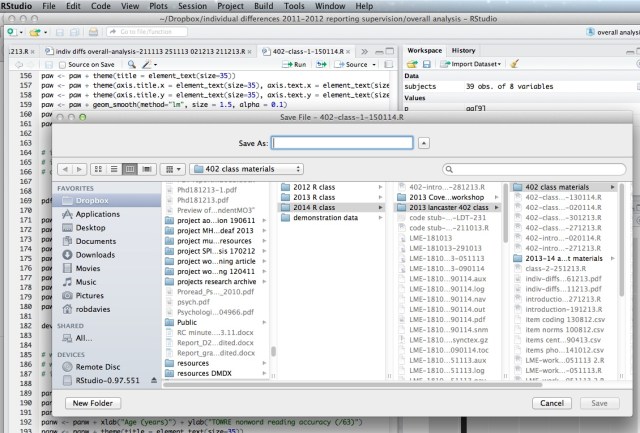Click the new file icon in RStudio toolbar
Screen dimensions: 640x433
(12, 32)
